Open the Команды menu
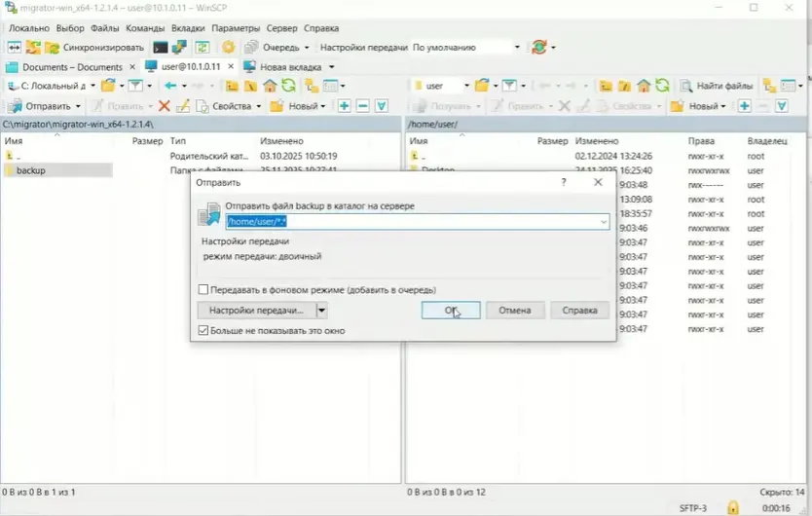 point(145,28)
